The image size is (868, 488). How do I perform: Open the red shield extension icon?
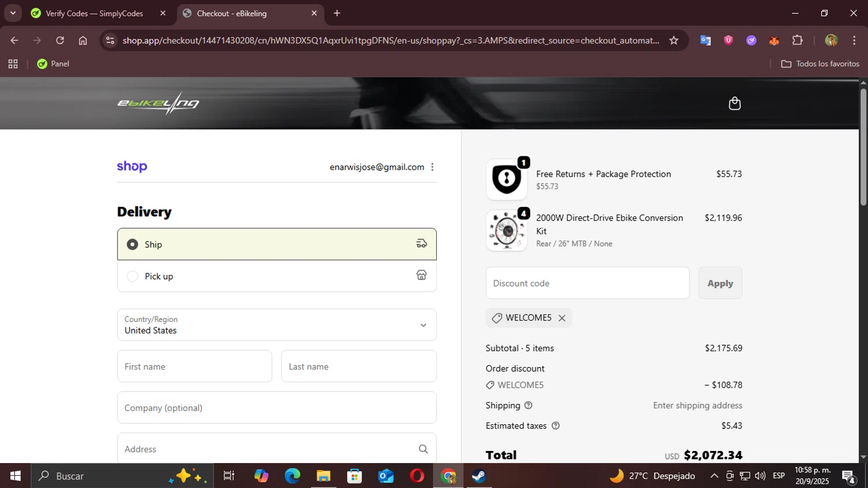tap(729, 41)
